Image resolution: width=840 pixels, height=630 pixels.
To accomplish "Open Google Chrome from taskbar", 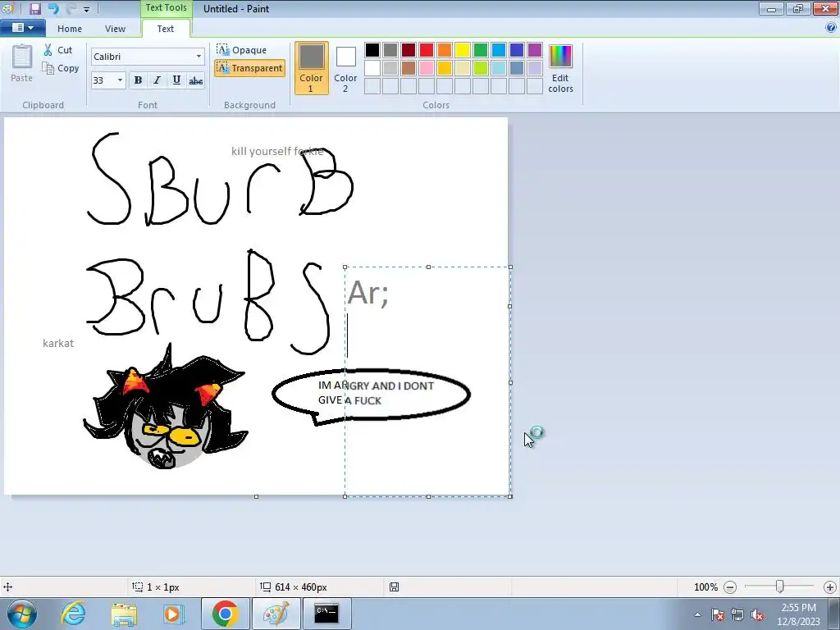I will point(225,614).
